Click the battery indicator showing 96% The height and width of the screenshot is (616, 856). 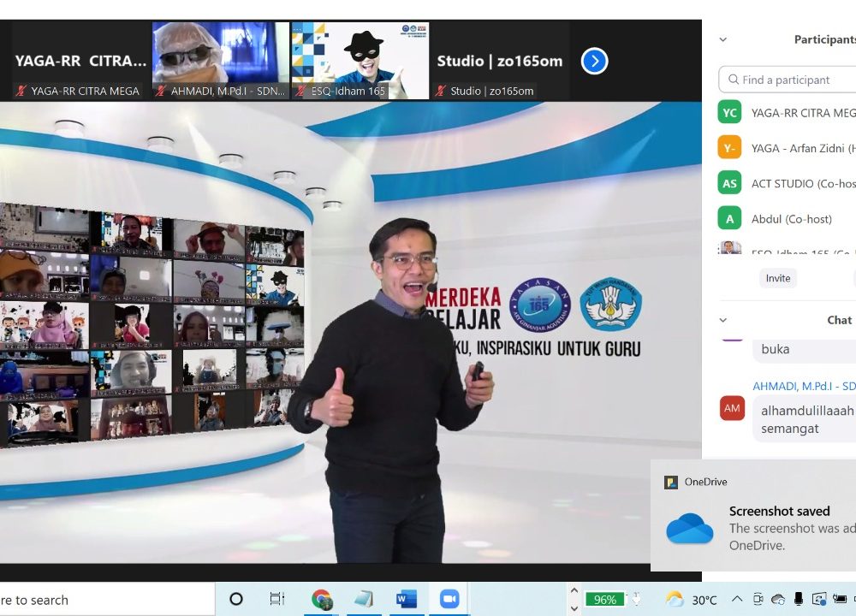604,600
